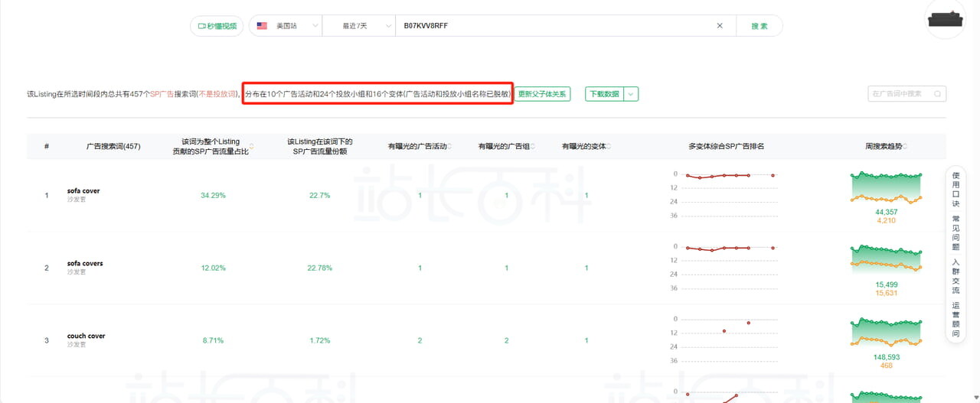The image size is (980, 403).
Task: Click the 12.02% traffic share value
Action: click(214, 268)
